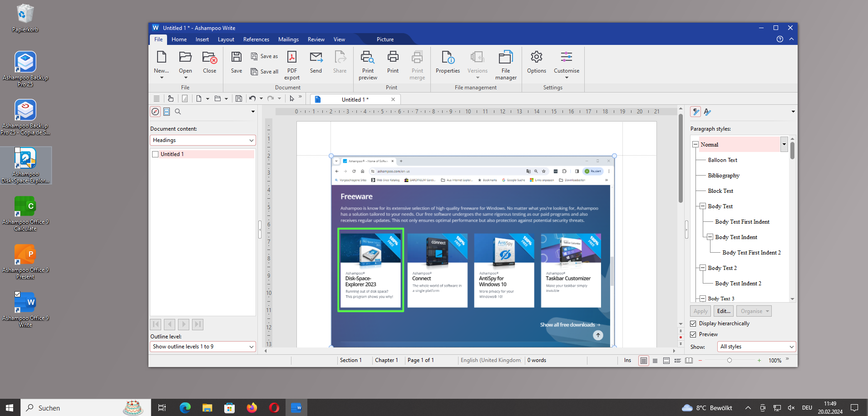Open the All styles Show dropdown

pyautogui.click(x=756, y=347)
